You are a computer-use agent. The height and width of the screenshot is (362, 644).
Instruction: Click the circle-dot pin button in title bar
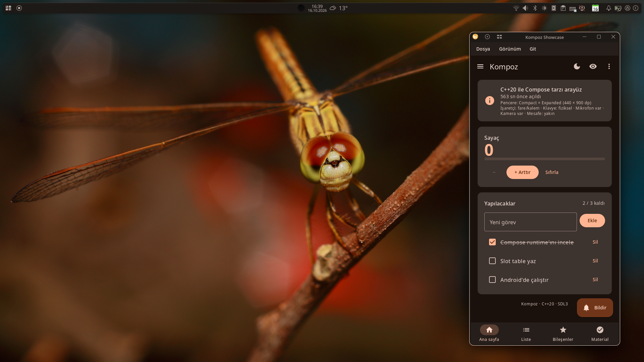(487, 37)
